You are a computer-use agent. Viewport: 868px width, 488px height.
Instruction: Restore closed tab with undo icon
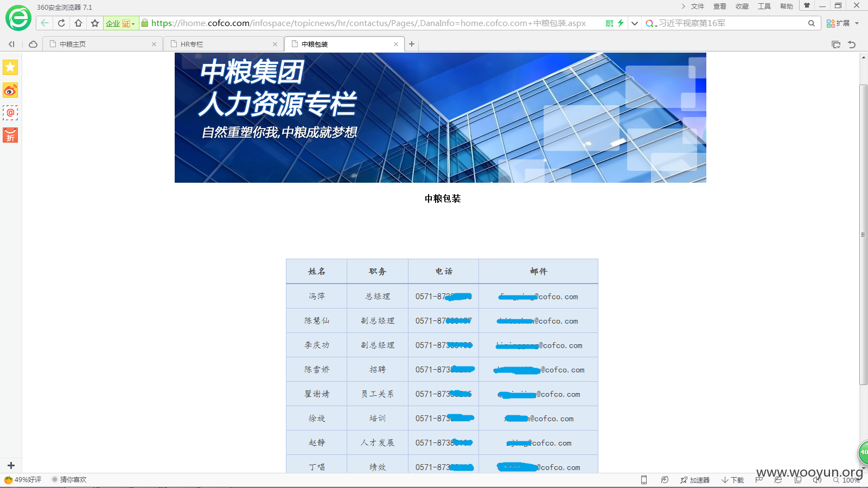852,44
